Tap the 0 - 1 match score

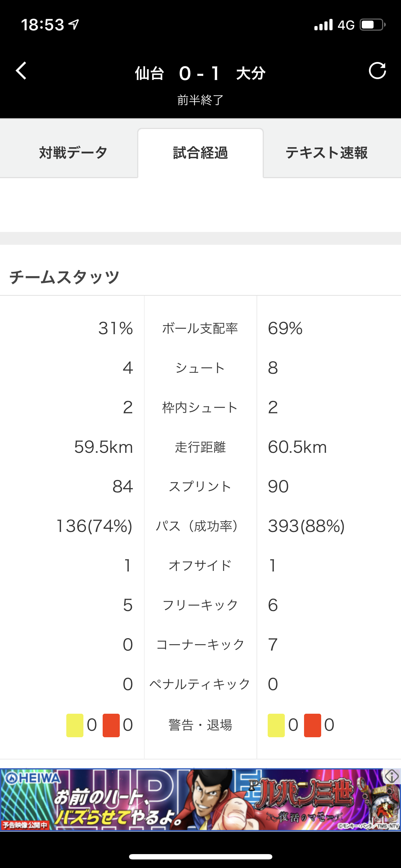tap(200, 74)
